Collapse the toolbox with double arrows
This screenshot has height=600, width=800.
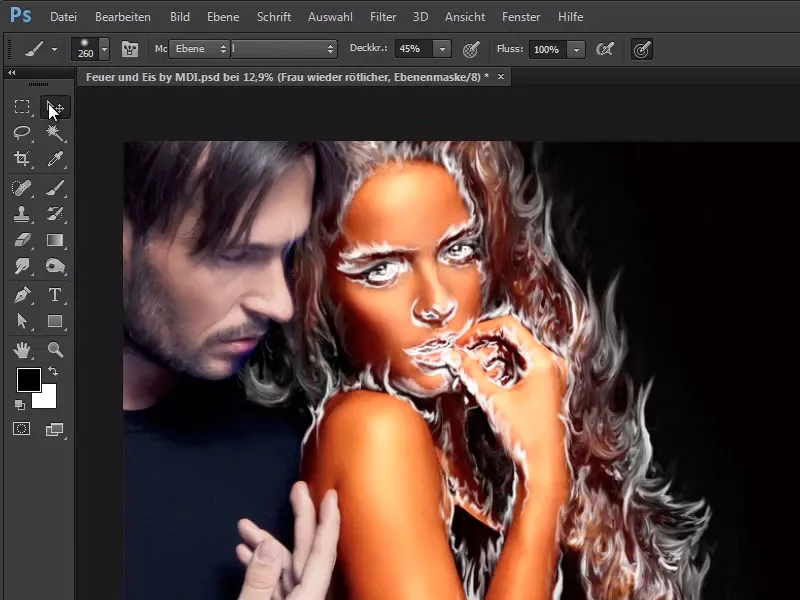point(11,72)
